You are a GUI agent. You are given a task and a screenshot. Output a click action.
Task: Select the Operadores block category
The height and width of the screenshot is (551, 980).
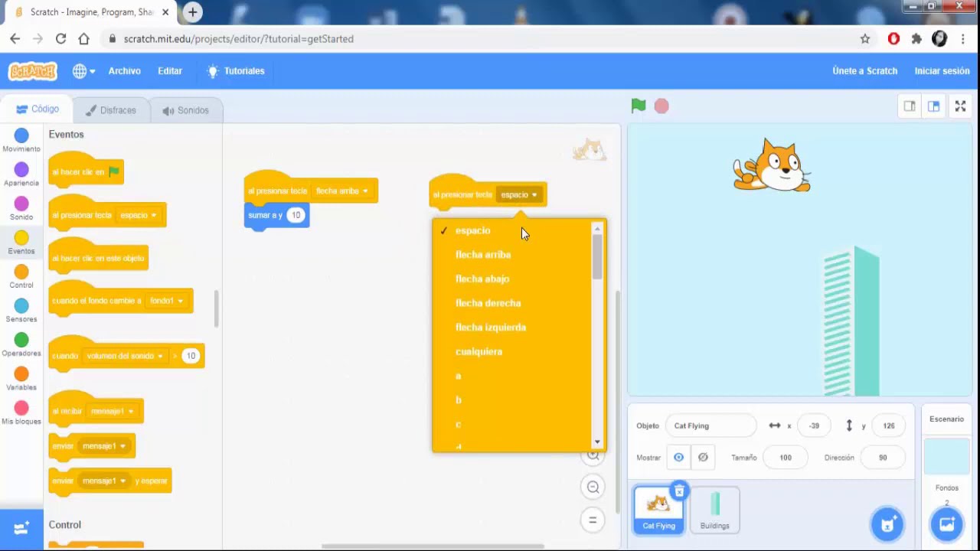(21, 344)
